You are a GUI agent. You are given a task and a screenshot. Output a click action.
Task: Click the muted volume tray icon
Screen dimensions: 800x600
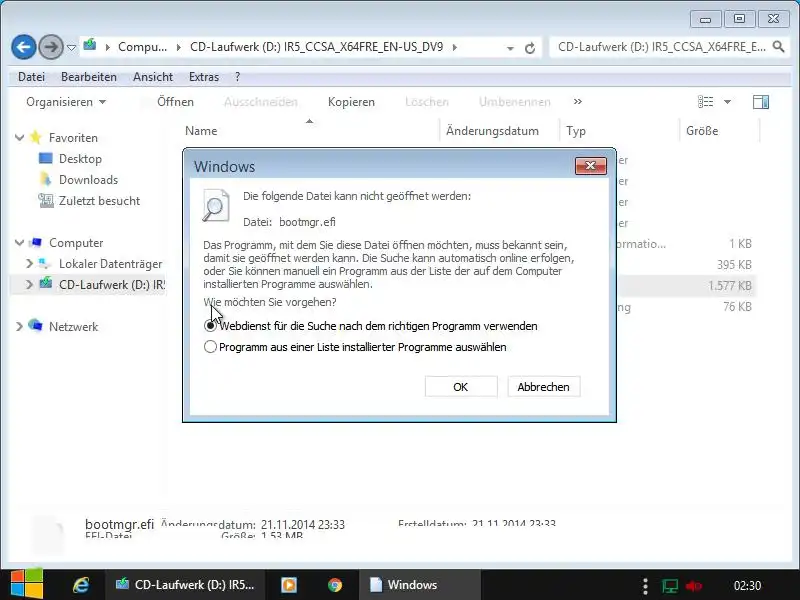click(x=694, y=586)
